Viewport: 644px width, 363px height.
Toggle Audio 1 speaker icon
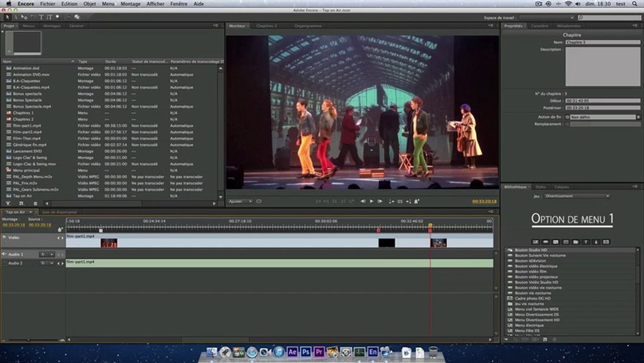(x=5, y=254)
